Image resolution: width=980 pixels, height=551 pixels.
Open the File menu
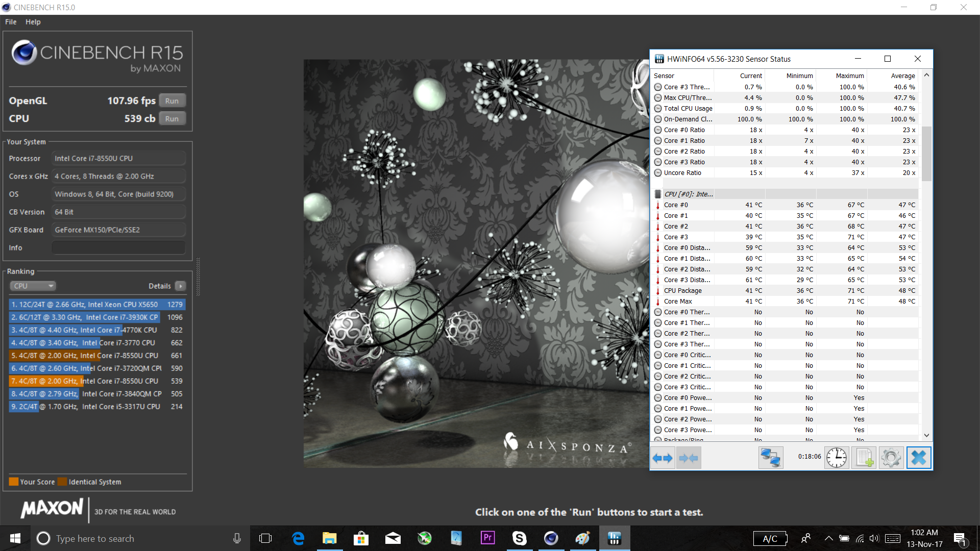point(11,22)
